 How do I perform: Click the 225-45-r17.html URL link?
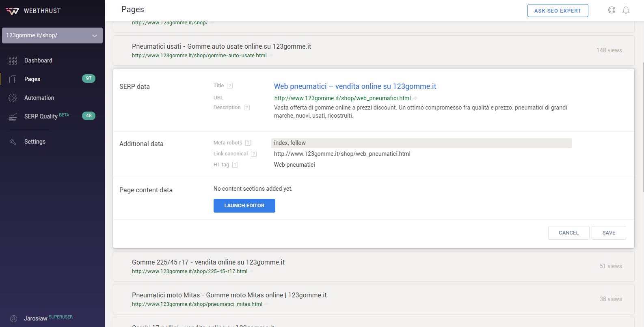tap(190, 271)
